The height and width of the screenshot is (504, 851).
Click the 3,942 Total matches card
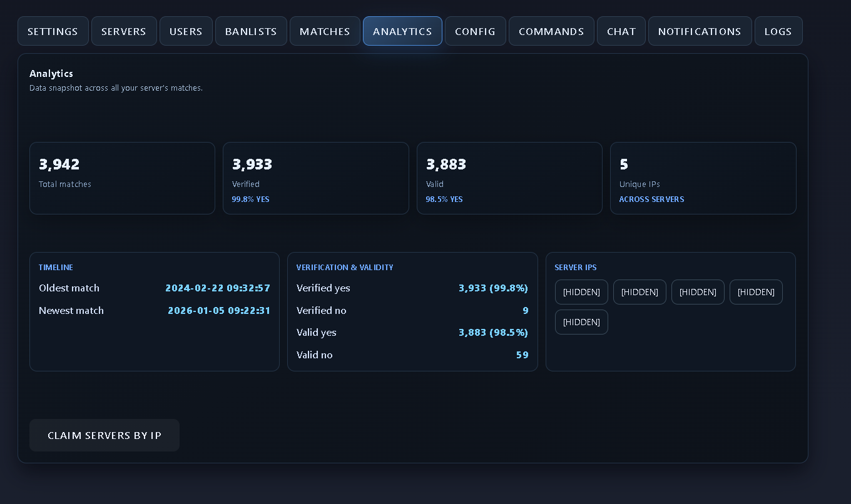(122, 178)
